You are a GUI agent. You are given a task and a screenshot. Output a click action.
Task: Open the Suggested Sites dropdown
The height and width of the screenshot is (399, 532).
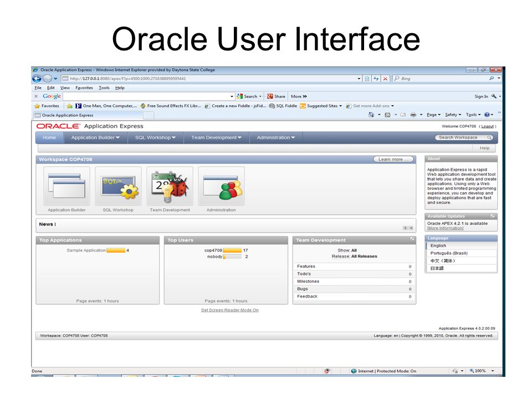point(340,106)
